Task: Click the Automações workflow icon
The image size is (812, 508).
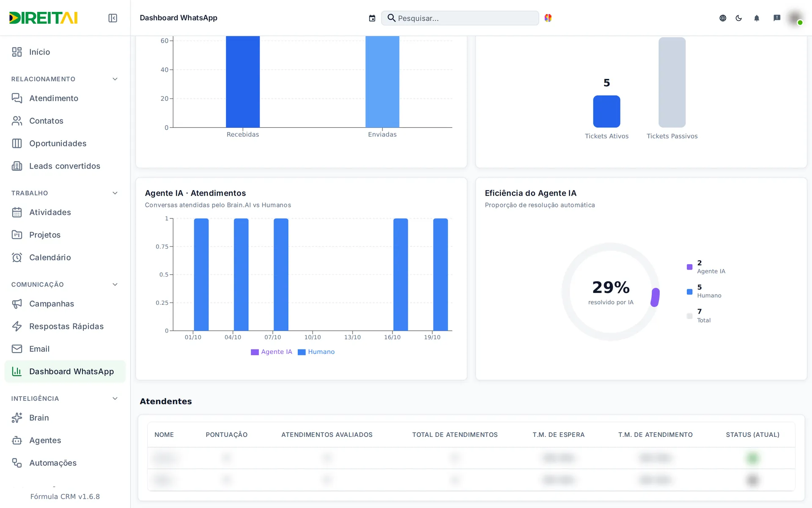Action: tap(17, 463)
